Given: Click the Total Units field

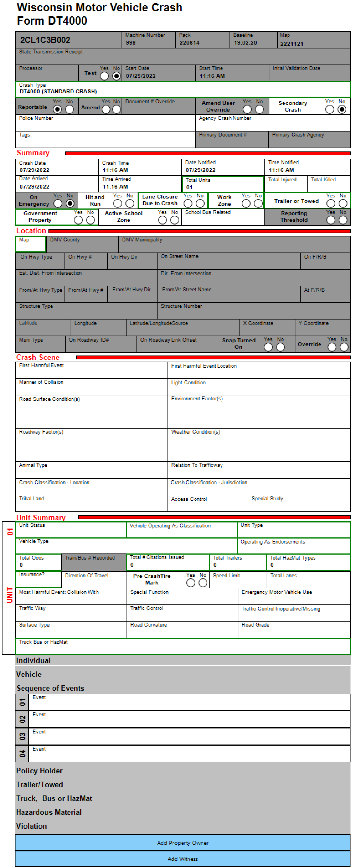Looking at the screenshot, I should [x=223, y=184].
